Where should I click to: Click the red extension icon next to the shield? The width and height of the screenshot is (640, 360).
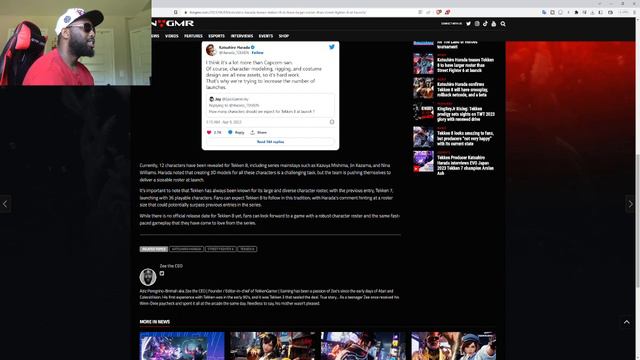coord(447,12)
